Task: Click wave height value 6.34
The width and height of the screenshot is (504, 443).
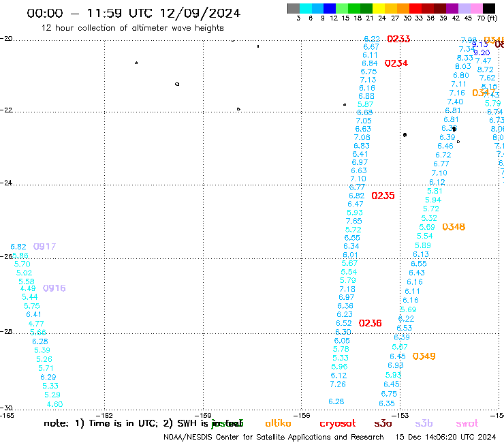Action: tap(351, 247)
